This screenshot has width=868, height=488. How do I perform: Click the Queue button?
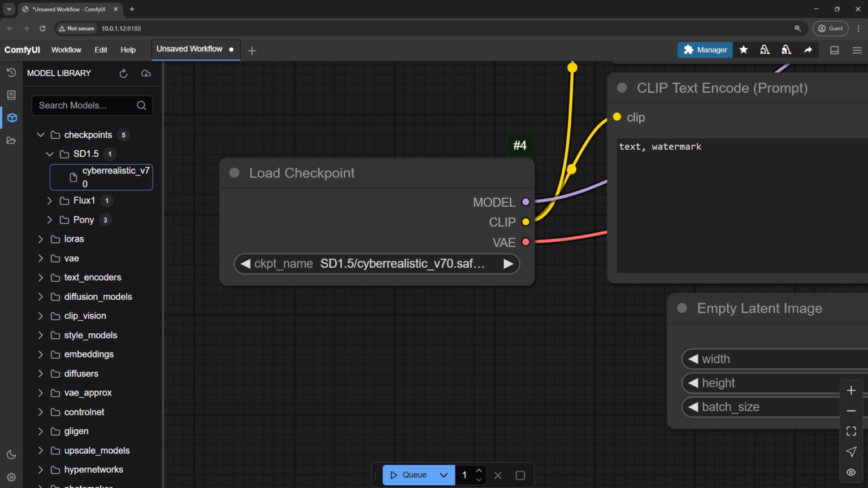(x=409, y=475)
